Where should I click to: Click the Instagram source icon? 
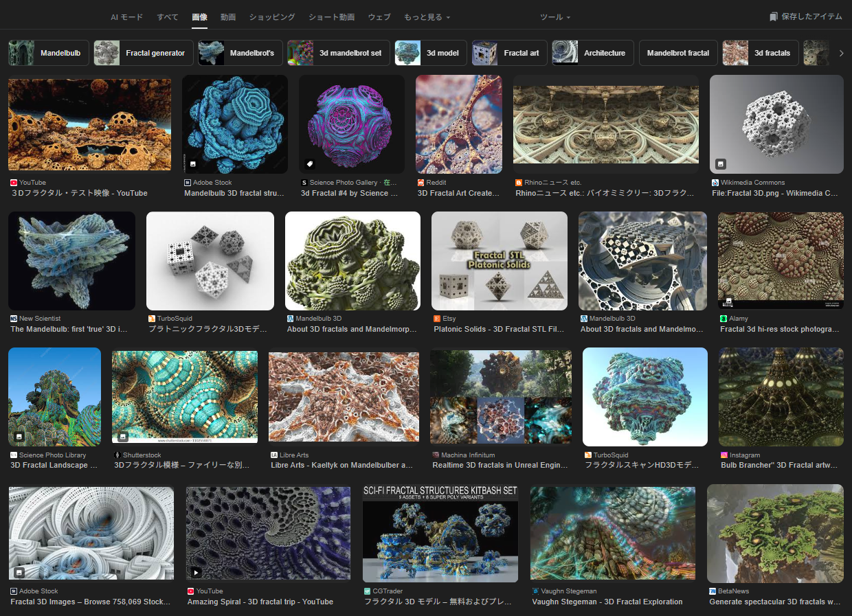[724, 455]
